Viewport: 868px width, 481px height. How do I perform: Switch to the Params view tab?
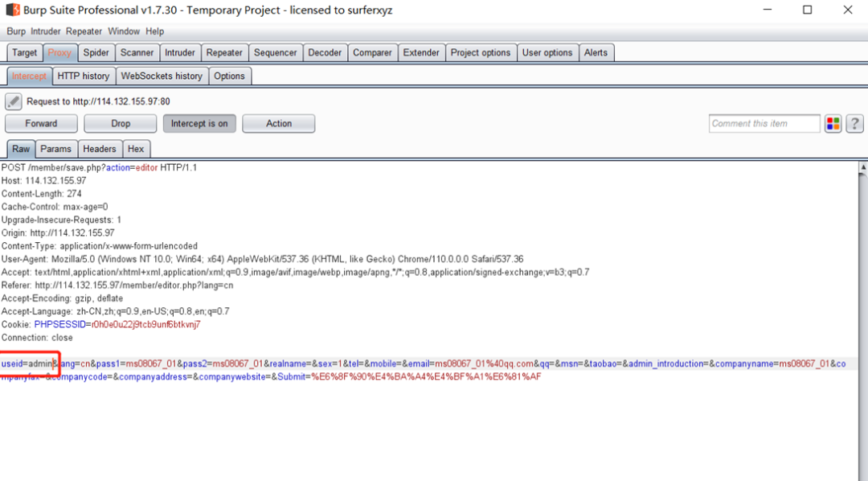(x=56, y=149)
